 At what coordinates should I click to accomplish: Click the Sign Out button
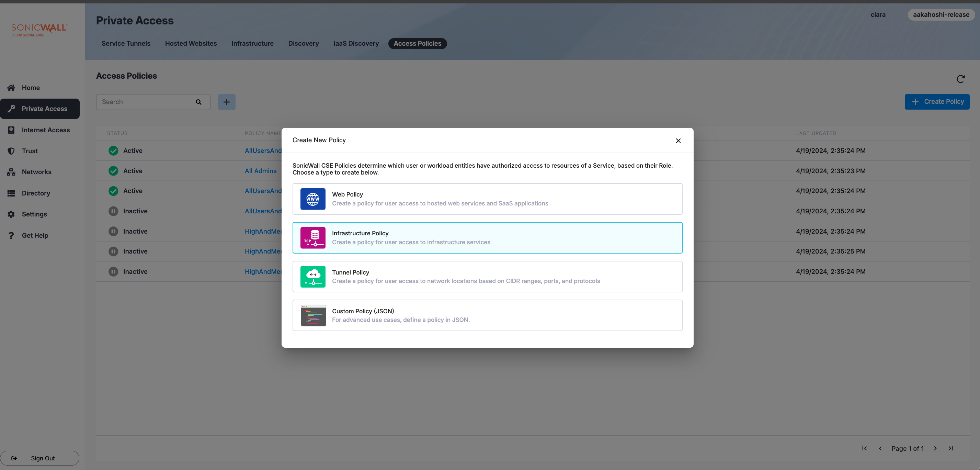click(39, 458)
